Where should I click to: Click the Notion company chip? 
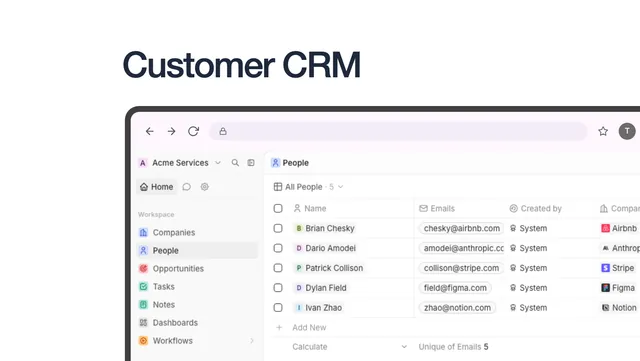(x=619, y=308)
